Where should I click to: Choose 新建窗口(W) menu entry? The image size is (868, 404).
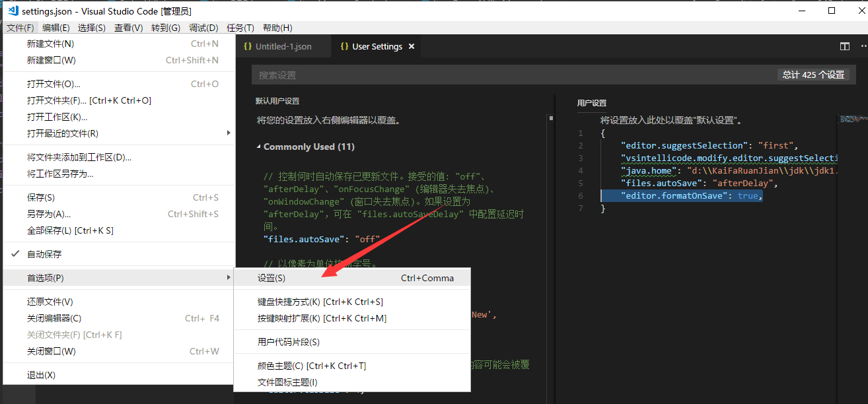(119, 60)
